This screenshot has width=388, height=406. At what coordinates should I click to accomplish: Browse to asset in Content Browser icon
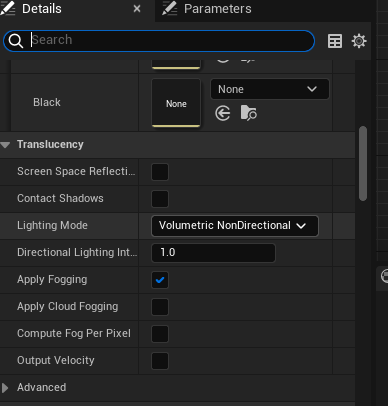pos(249,113)
